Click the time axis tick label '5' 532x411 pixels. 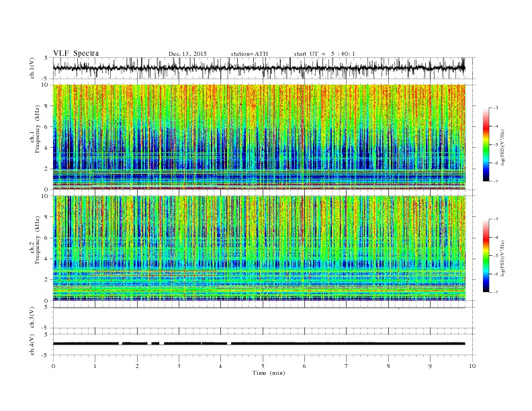(x=263, y=366)
